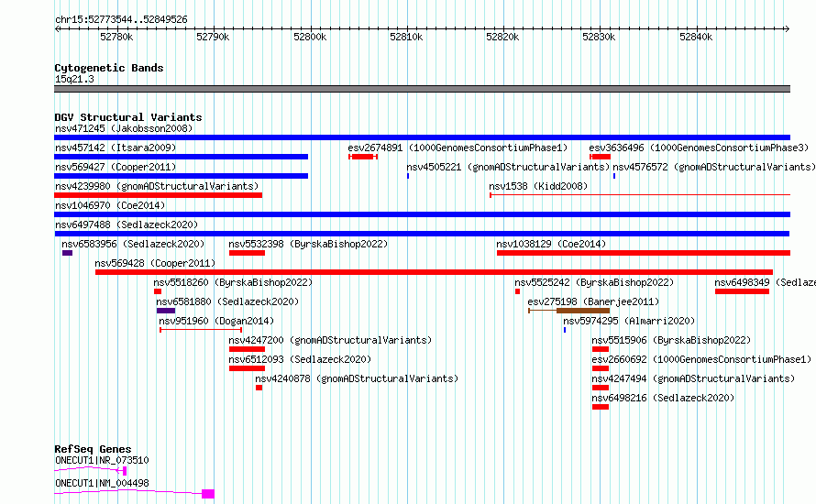Click nsv5974295 (Almarri2020) label
Image resolution: width=816 pixels, height=504 pixels.
pos(629,321)
